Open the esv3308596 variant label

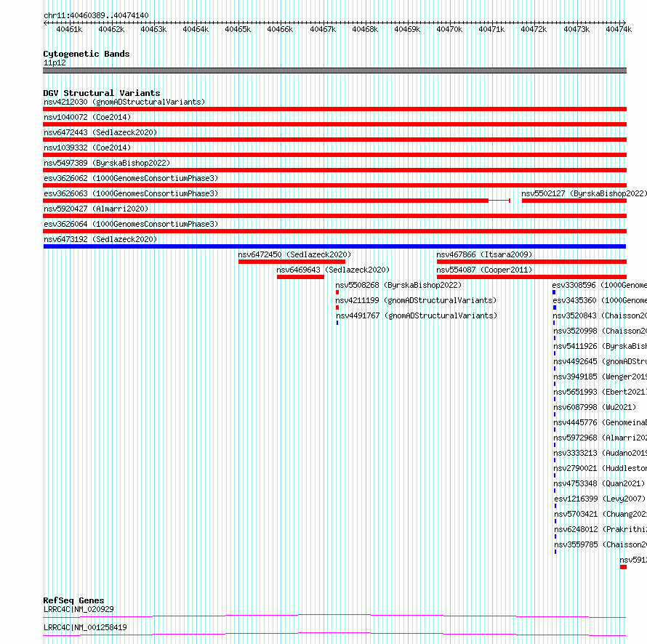click(600, 285)
